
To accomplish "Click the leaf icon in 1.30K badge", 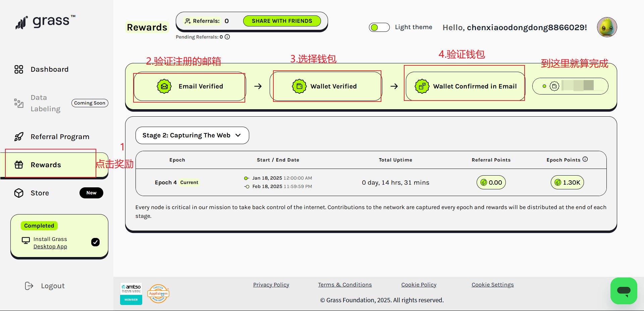I will tap(558, 182).
